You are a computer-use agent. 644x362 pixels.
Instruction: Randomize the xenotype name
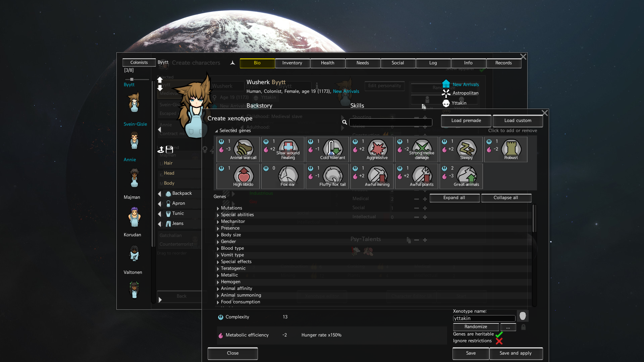(x=476, y=327)
